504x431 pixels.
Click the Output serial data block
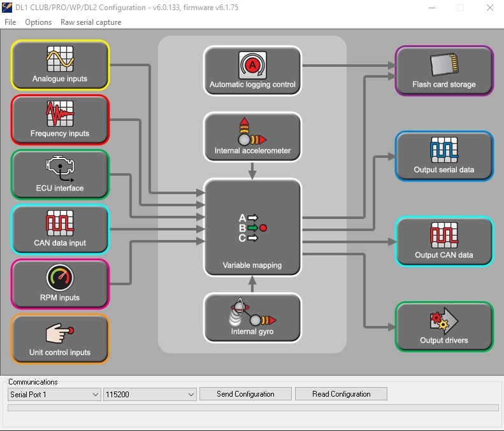(x=444, y=156)
